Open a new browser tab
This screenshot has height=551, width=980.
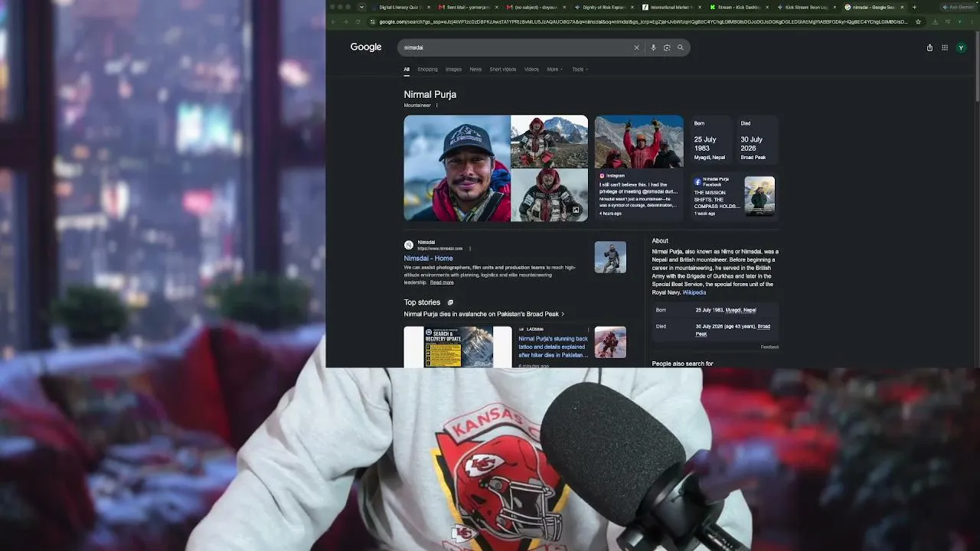(914, 7)
